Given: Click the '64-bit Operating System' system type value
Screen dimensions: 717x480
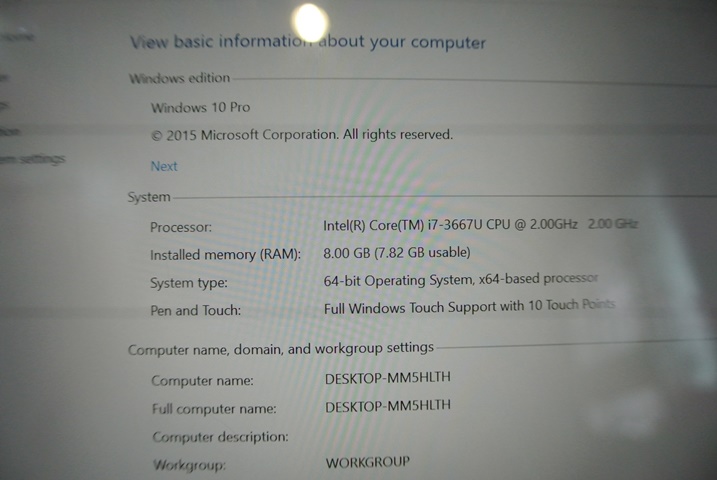Looking at the screenshot, I should coord(460,280).
